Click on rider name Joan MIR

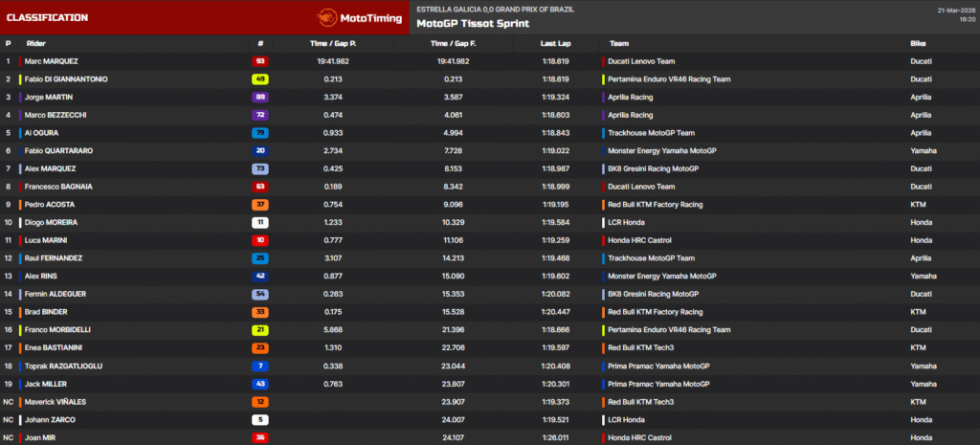pyautogui.click(x=42, y=438)
